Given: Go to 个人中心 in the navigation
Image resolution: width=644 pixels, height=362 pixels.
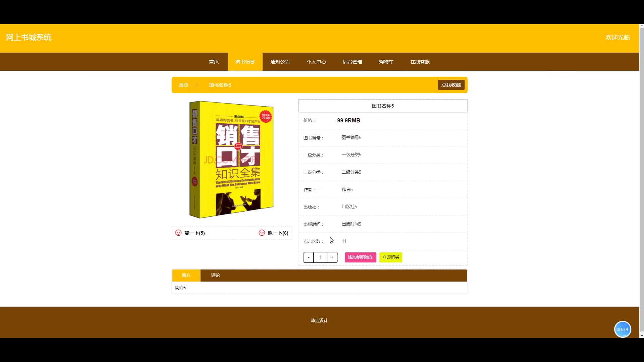Looking at the screenshot, I should (x=316, y=62).
